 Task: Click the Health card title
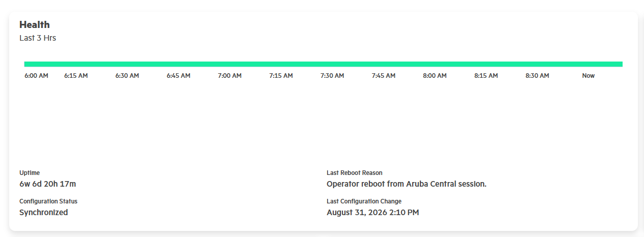[x=35, y=24]
